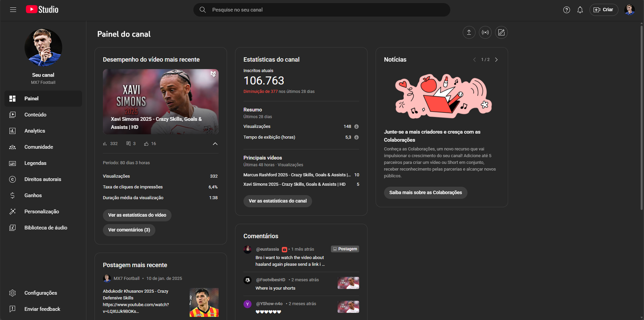Click the small MX7 Football avatar in latest post
Screen dimensions: 644x320
(x=107, y=278)
